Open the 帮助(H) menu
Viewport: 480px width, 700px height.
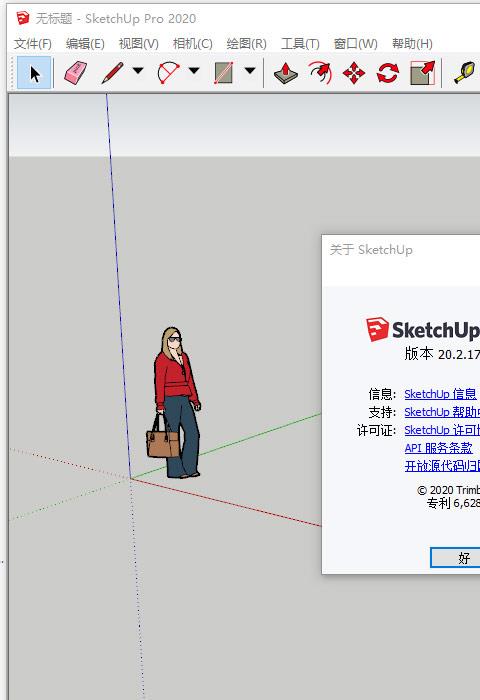point(412,44)
